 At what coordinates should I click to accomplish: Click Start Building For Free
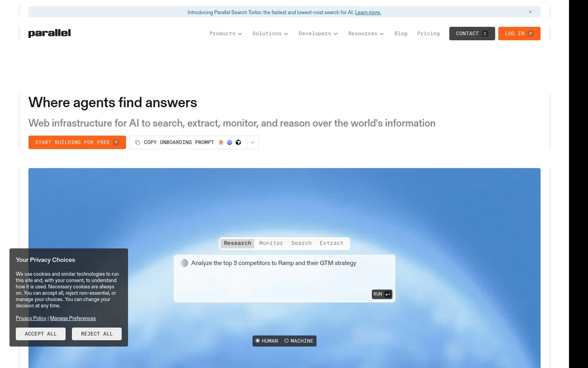77,142
